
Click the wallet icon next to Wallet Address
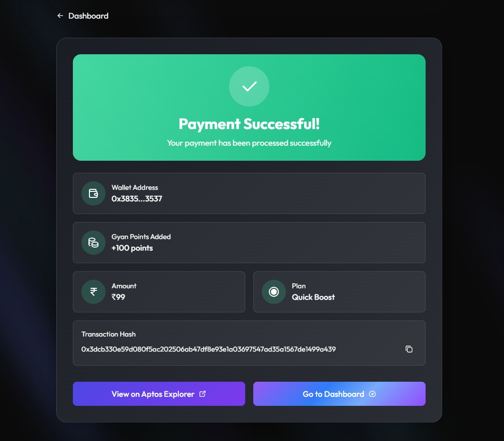pos(93,193)
